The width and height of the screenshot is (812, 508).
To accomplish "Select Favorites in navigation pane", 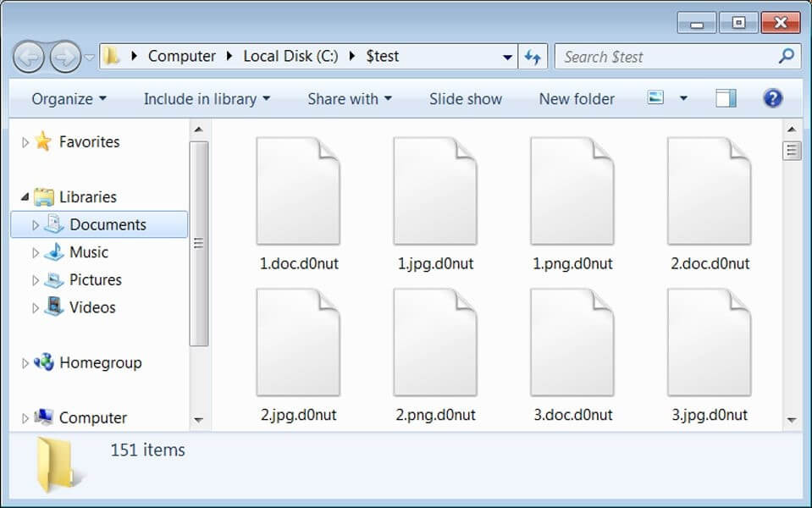I will click(89, 142).
